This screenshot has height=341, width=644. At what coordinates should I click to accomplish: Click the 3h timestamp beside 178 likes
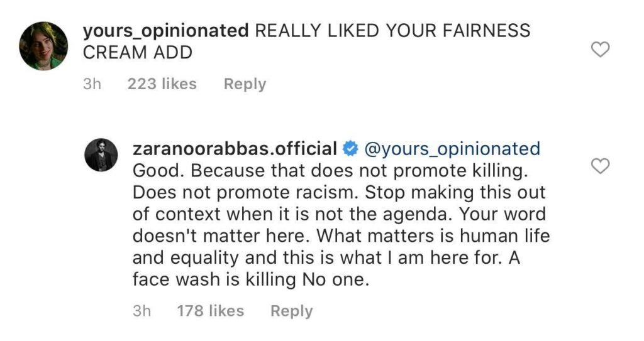click(142, 311)
